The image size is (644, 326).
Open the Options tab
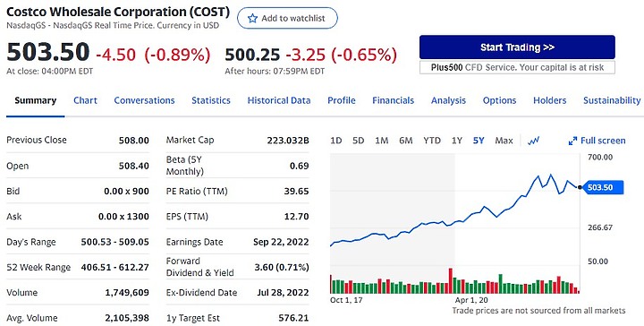click(x=499, y=100)
